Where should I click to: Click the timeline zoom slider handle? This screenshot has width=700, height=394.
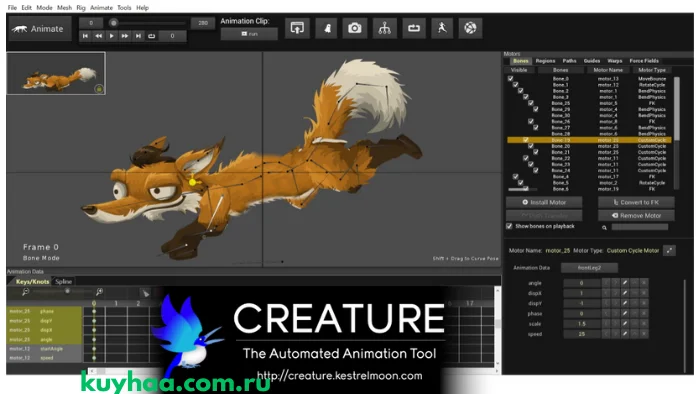pyautogui.click(x=67, y=291)
